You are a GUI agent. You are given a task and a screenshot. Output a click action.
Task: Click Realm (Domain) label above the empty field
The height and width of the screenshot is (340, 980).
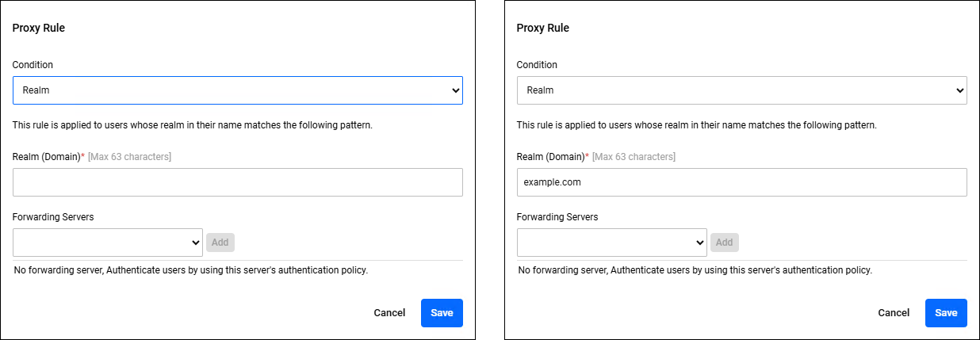click(47, 157)
